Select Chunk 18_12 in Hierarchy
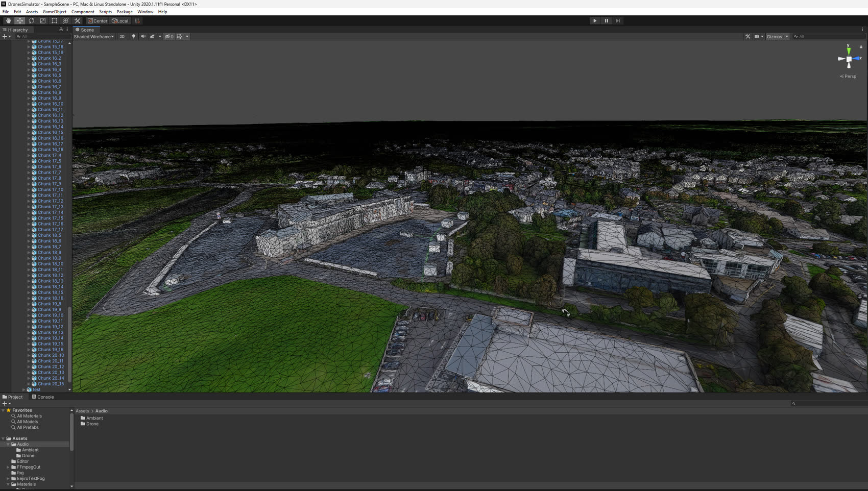Screen dimensions: 868x491 pos(51,276)
